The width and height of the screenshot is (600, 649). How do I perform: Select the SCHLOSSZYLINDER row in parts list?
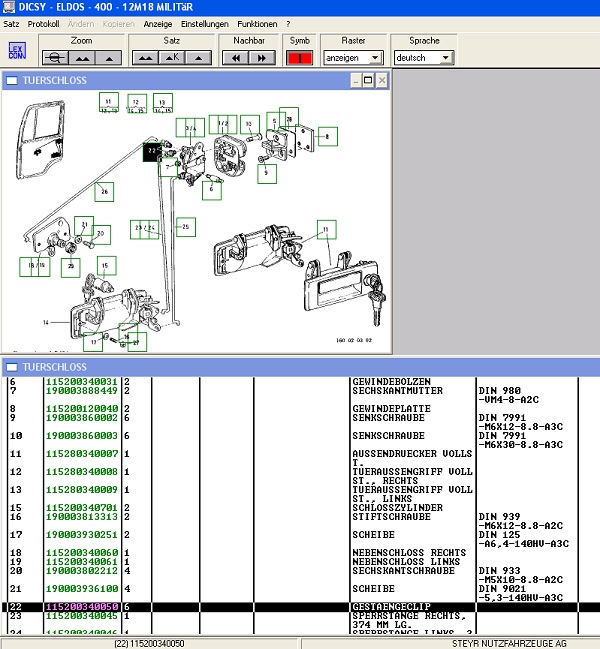(397, 507)
